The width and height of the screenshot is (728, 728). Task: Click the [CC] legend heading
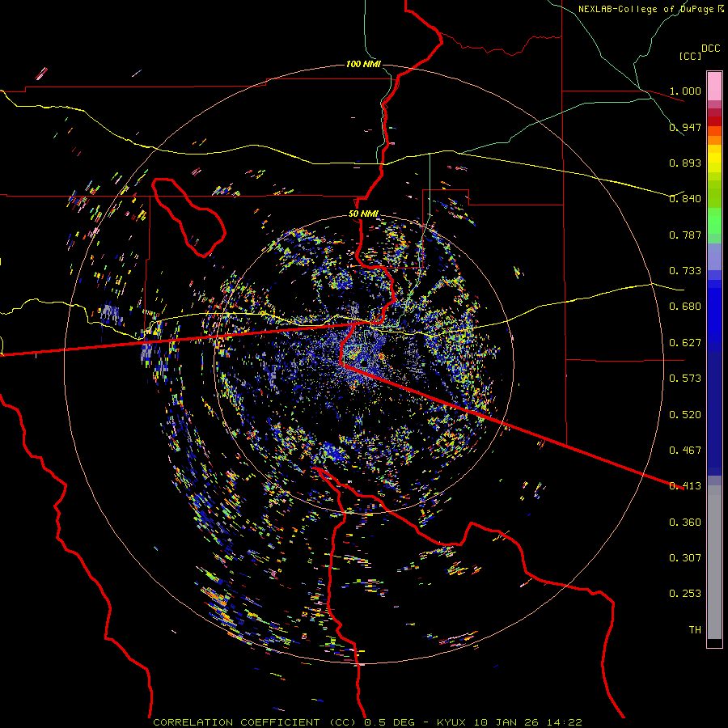pyautogui.click(x=690, y=56)
